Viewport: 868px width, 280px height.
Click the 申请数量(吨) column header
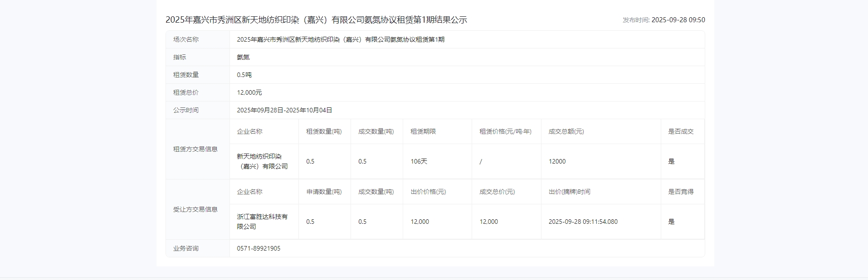click(324, 192)
